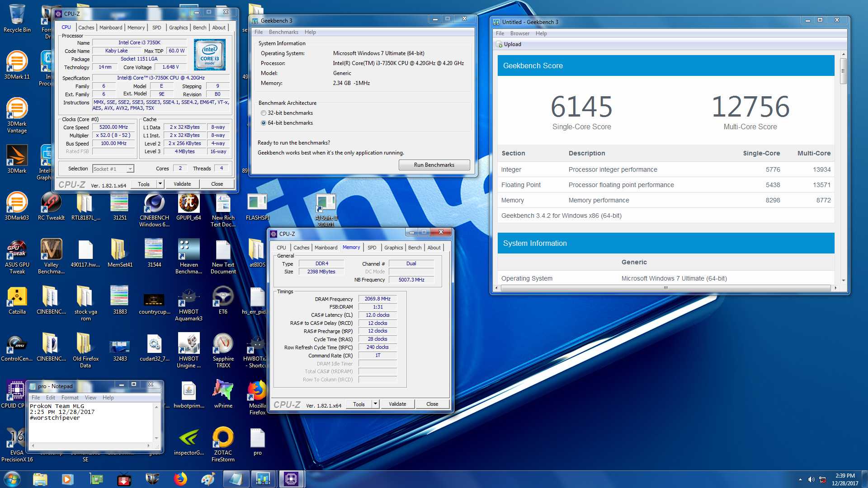
Task: Click the Geekbench results horizontal scrollbar
Action: pyautogui.click(x=665, y=288)
